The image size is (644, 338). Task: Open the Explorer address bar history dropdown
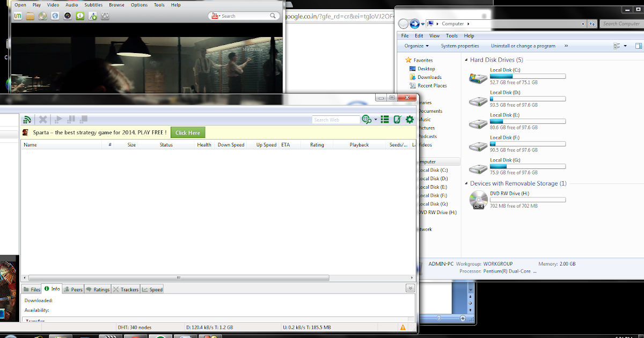583,24
